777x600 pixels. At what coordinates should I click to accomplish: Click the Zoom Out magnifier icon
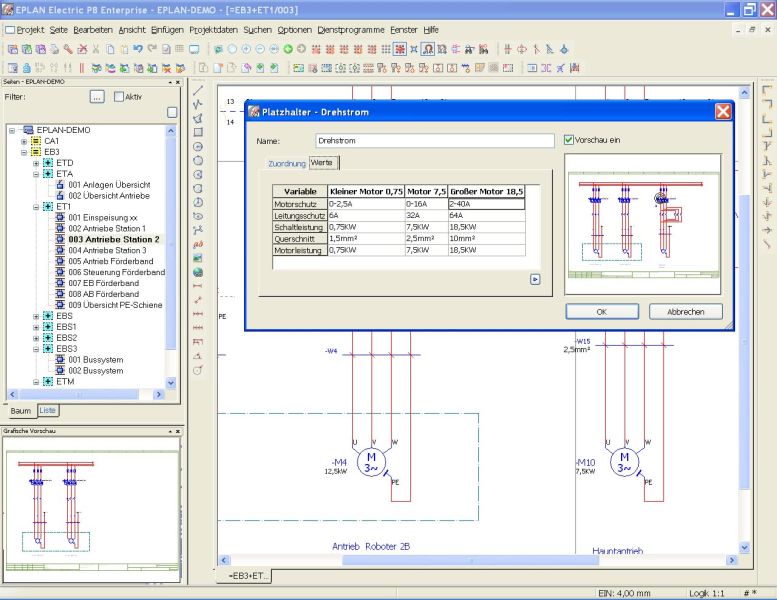click(x=260, y=49)
